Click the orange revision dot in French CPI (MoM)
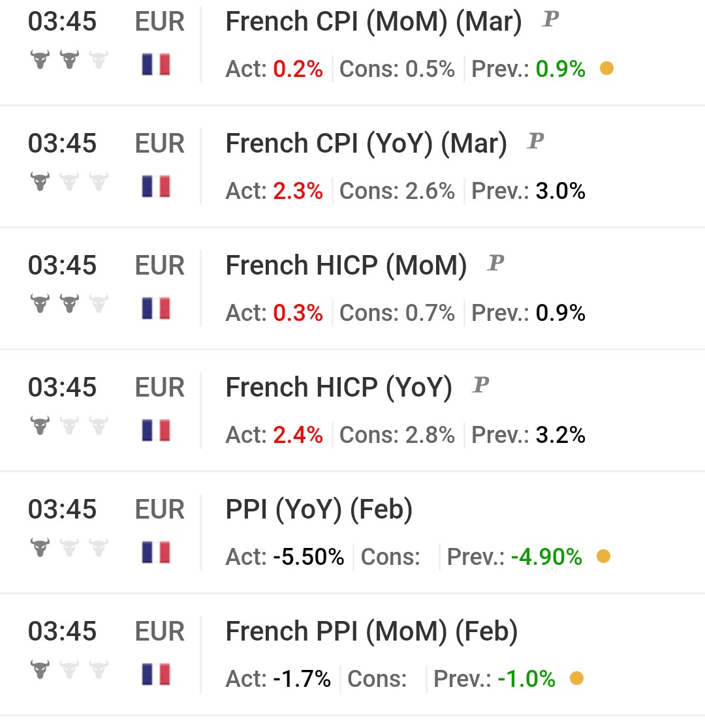 coord(606,68)
